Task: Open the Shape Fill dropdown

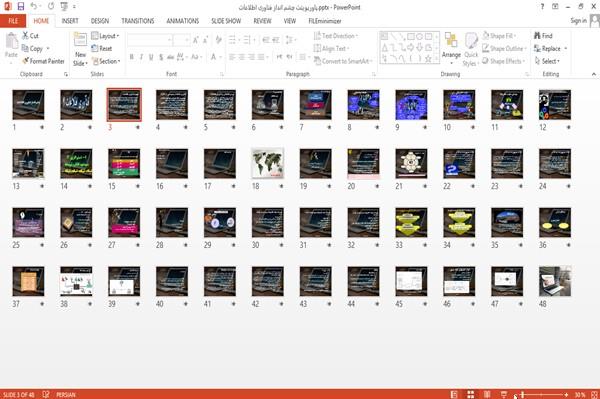Action: click(x=499, y=36)
